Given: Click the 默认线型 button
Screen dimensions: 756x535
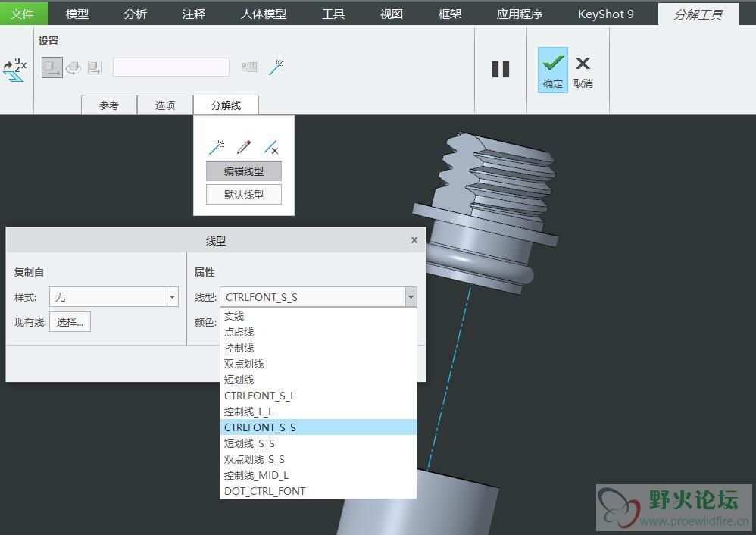Looking at the screenshot, I should [x=244, y=194].
